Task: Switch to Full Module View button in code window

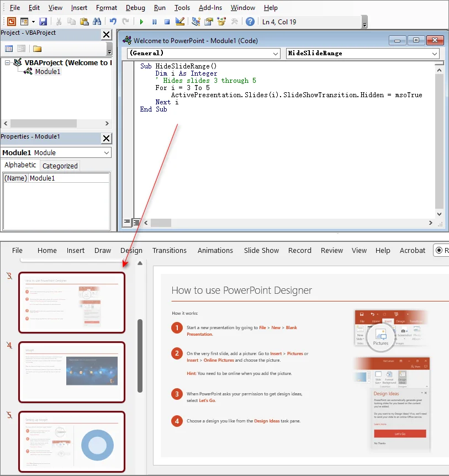Action: point(136,223)
